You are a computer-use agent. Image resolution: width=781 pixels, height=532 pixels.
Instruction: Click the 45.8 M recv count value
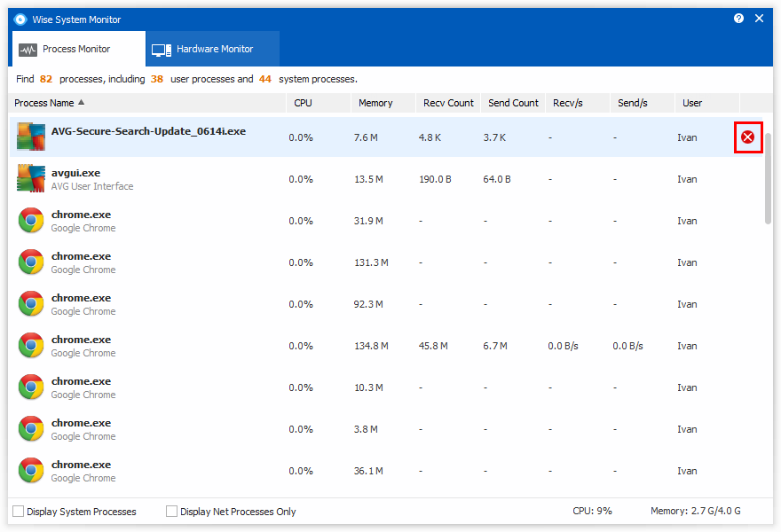click(x=433, y=346)
